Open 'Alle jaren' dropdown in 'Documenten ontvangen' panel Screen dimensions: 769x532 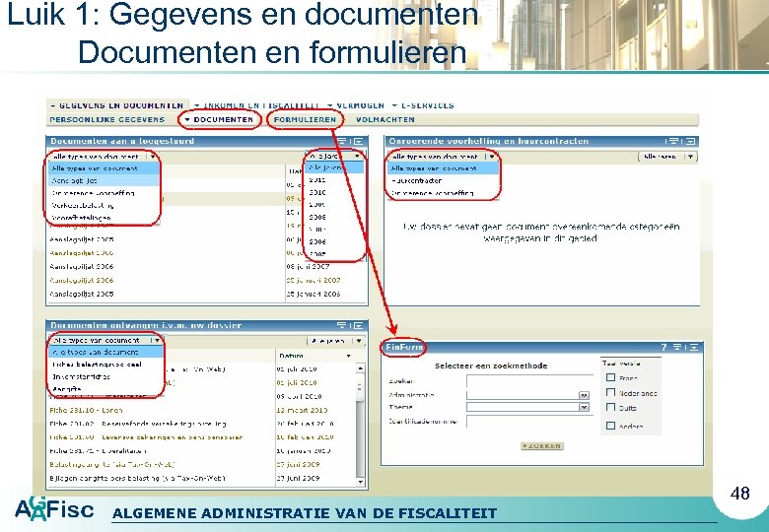coord(336,341)
